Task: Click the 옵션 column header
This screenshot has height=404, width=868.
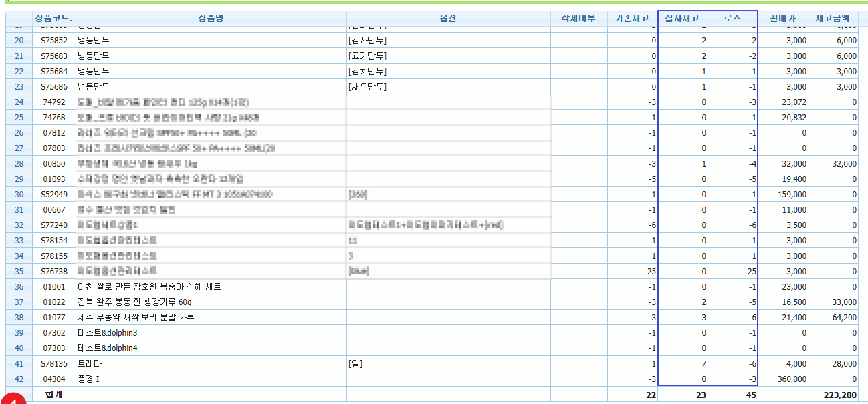Action: point(448,19)
